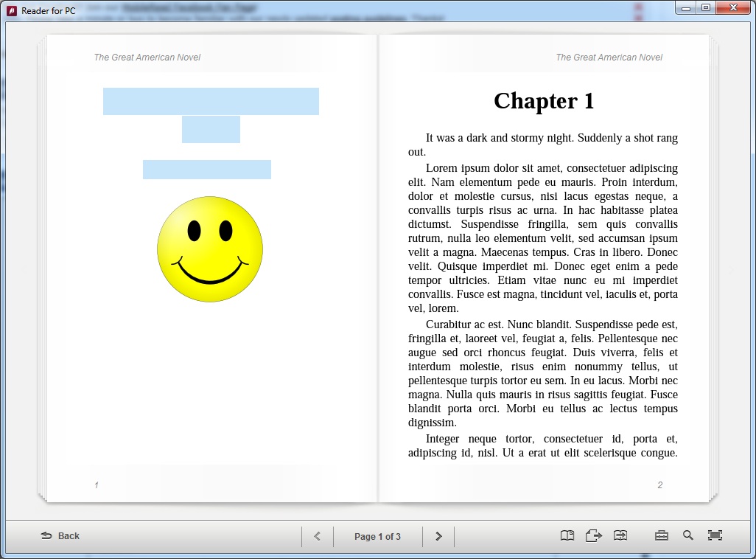Screen dimensions: 756x559
Task: Go to the previous page arrow
Action: click(318, 536)
